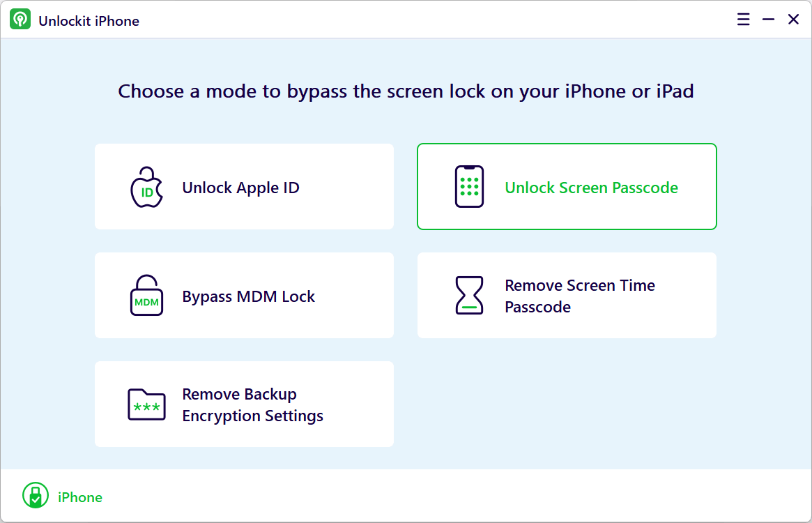The image size is (812, 523).
Task: Click the Screen Time hourglass icon
Action: [x=469, y=296]
